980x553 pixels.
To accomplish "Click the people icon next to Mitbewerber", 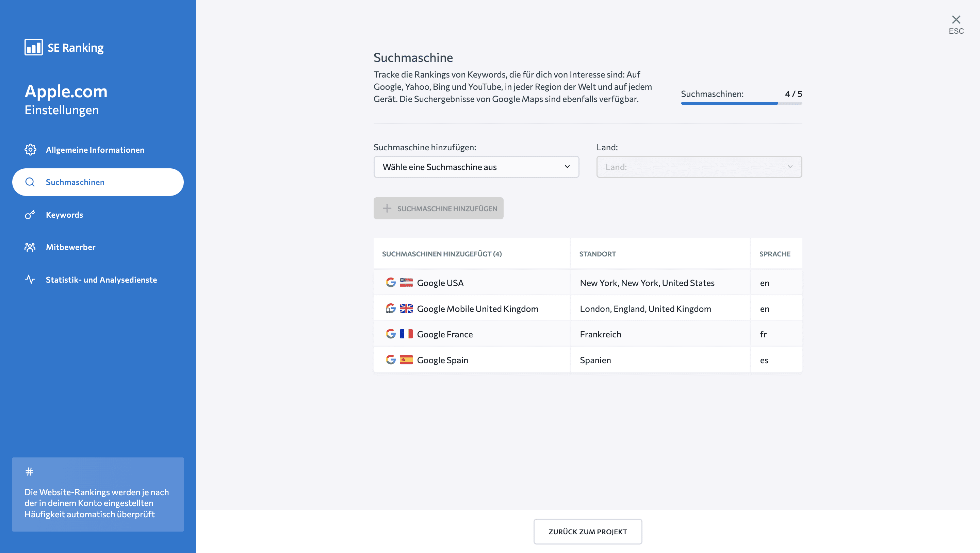I will [x=30, y=247].
